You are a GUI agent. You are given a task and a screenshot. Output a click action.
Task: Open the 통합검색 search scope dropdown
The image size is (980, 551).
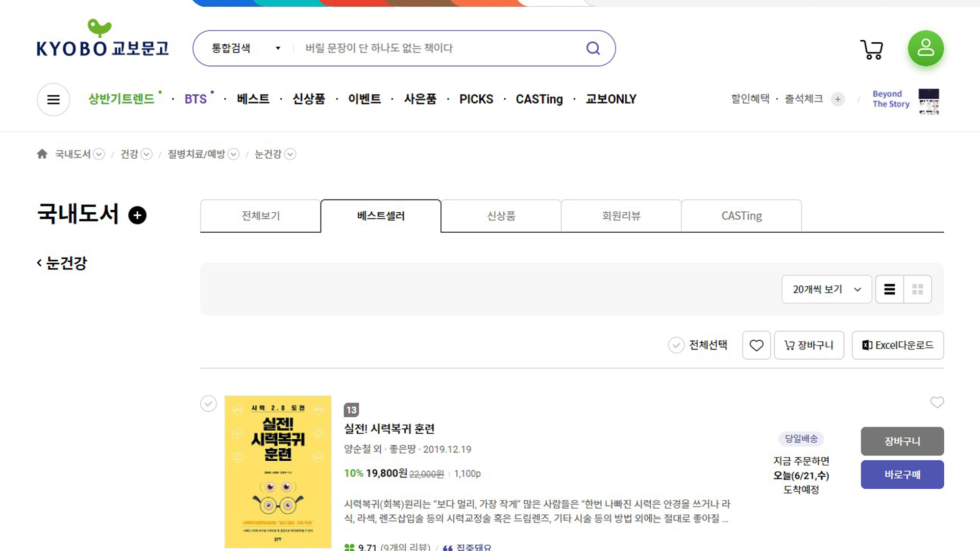click(246, 48)
